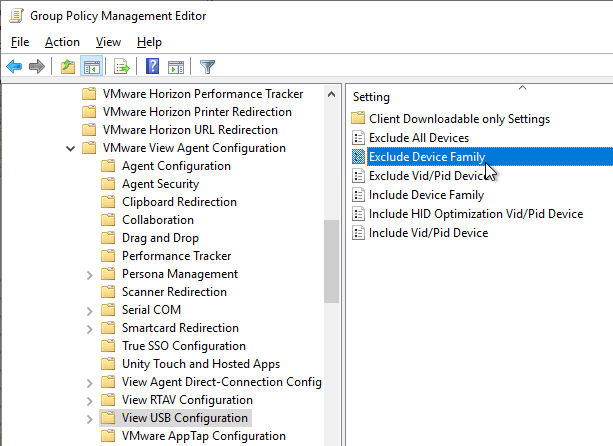Open the Help menu
Viewport: 613px width, 446px height.
[149, 42]
